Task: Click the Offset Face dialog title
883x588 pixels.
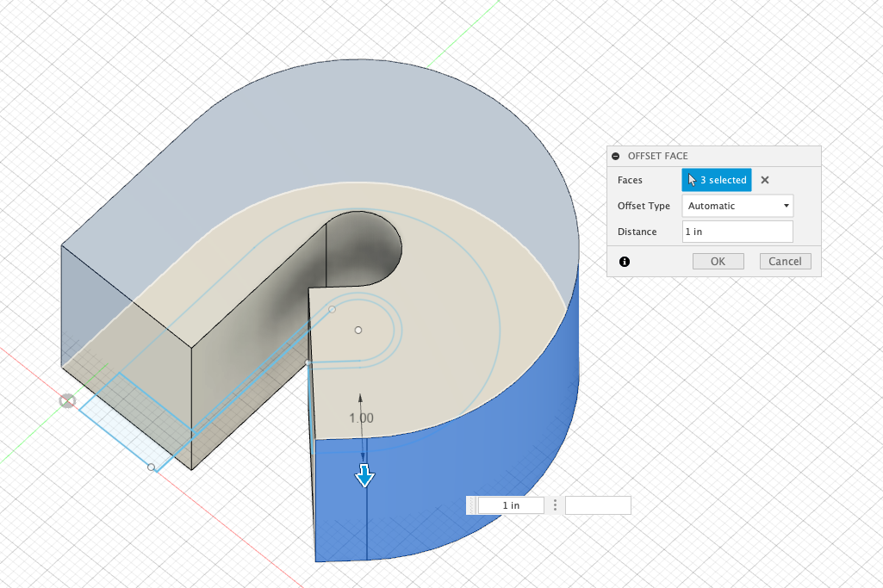Action: coord(658,157)
